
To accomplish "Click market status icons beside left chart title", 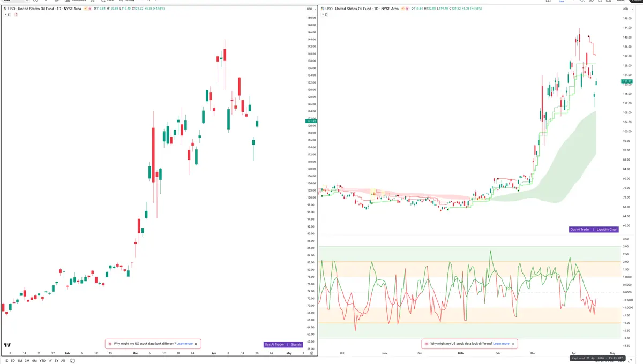I will click(88, 9).
